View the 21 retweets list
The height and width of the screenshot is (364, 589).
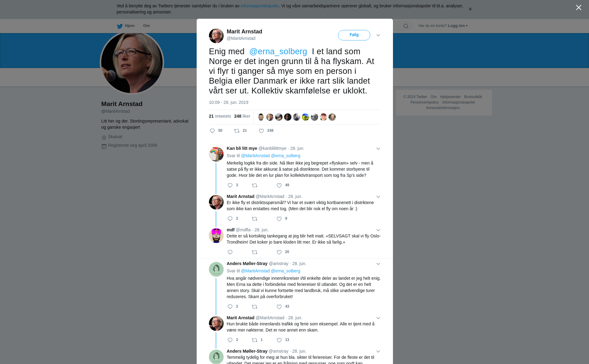[220, 116]
